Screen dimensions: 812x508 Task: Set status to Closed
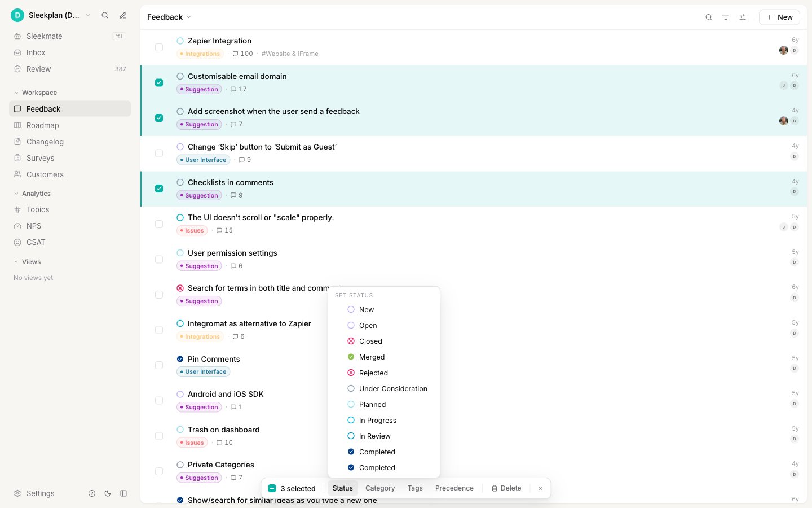tap(384, 341)
